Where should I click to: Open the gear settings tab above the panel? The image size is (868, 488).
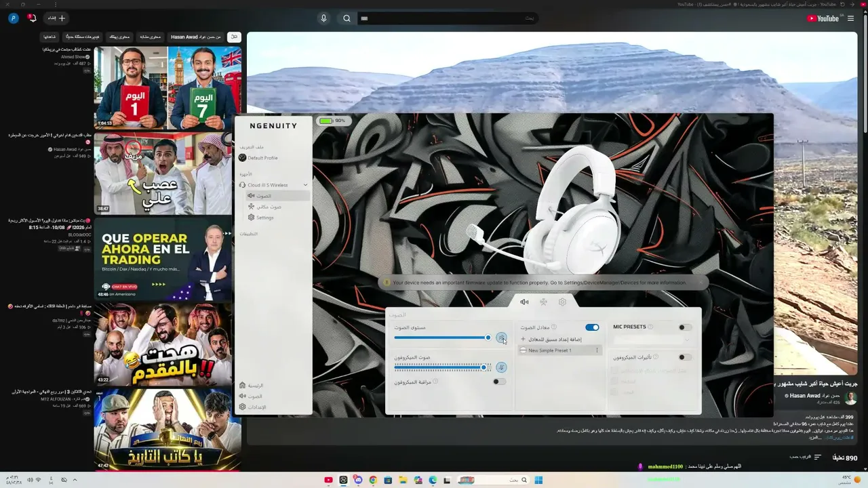562,302
